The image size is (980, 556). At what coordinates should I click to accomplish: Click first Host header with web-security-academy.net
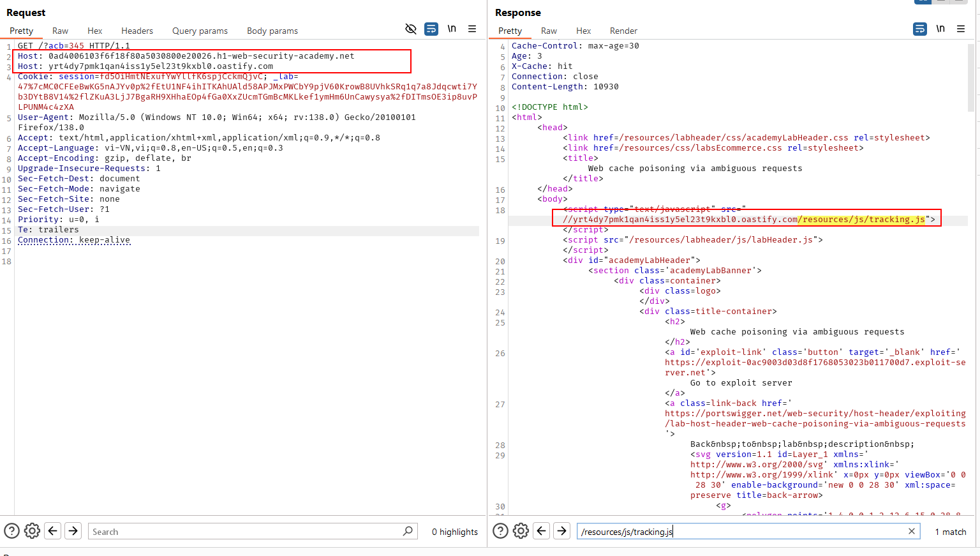[x=186, y=56]
